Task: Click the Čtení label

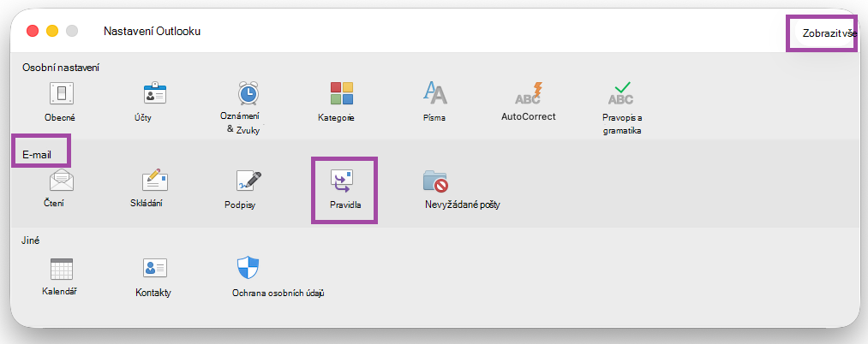Action: coord(54,203)
